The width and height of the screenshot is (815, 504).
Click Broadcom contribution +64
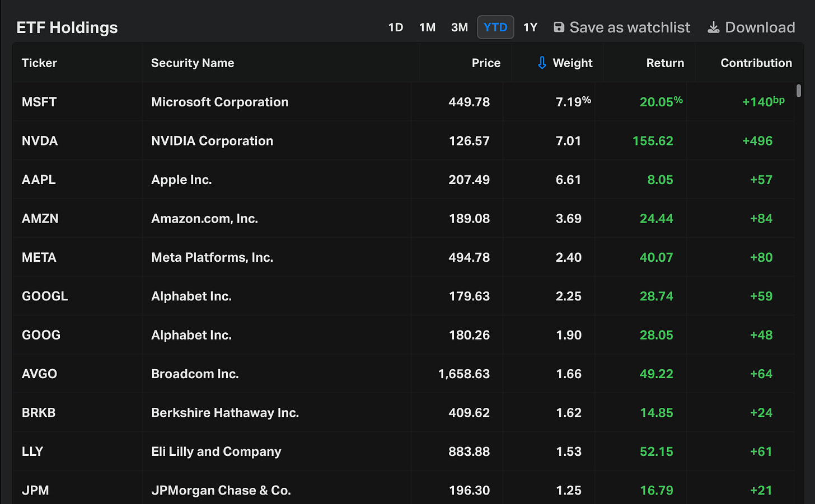tap(761, 374)
